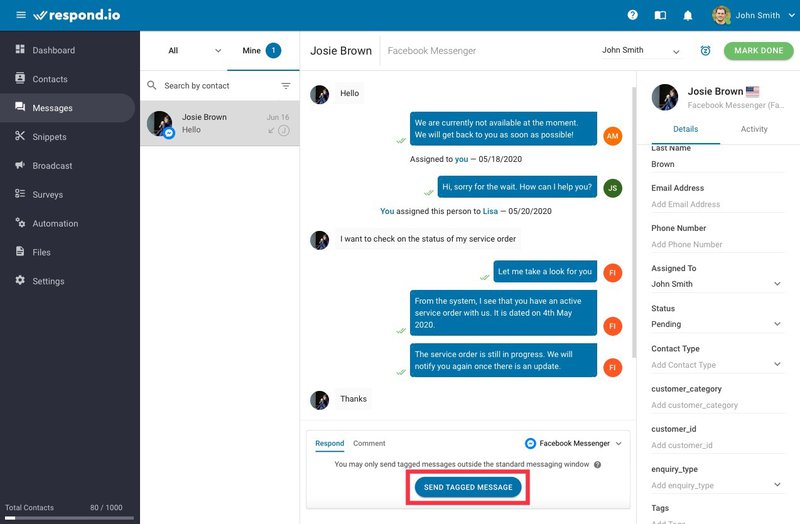
Task: Click the MARK DONE button
Action: click(x=758, y=51)
